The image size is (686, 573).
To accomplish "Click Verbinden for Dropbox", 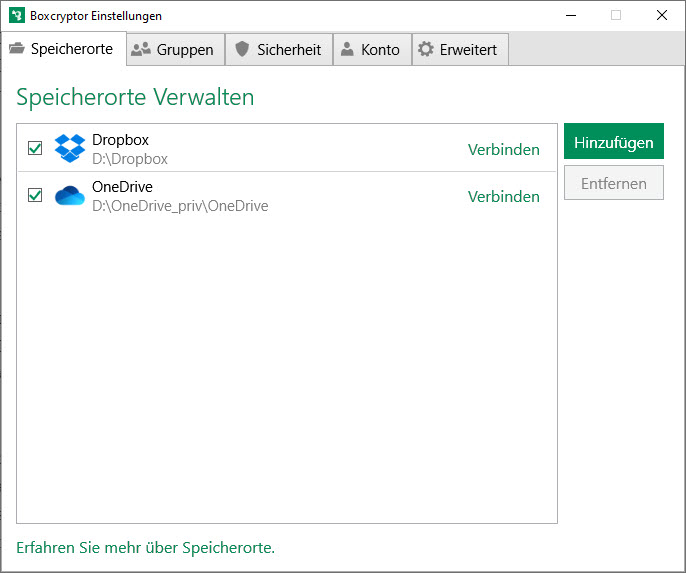I will 504,150.
